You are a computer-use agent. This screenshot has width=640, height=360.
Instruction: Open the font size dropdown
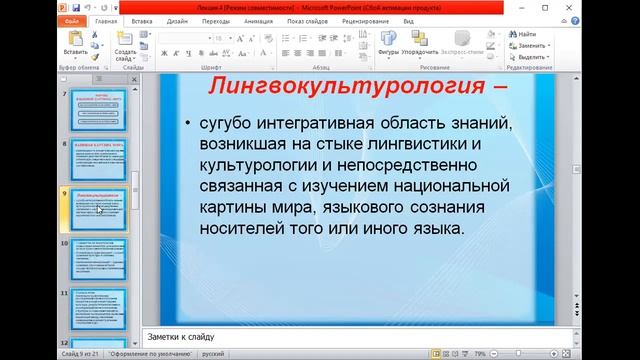[231, 38]
